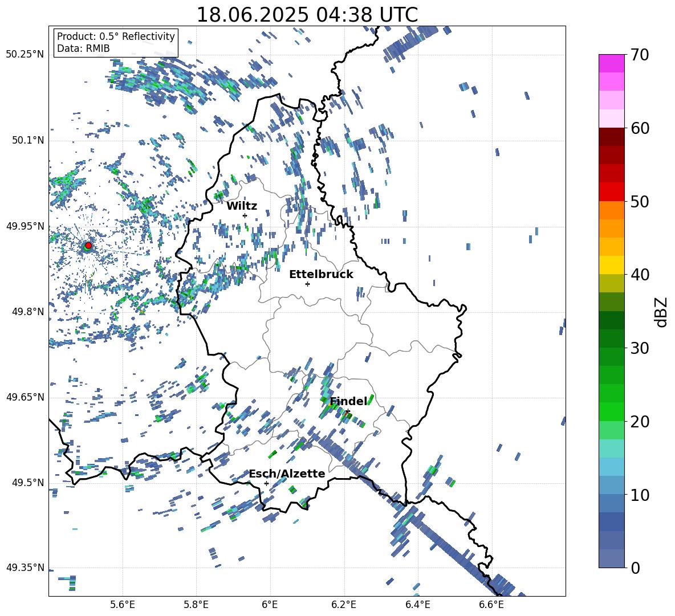Image resolution: width=675 pixels, height=616 pixels.
Task: Click the 6°E longitude label
Action: (270, 605)
